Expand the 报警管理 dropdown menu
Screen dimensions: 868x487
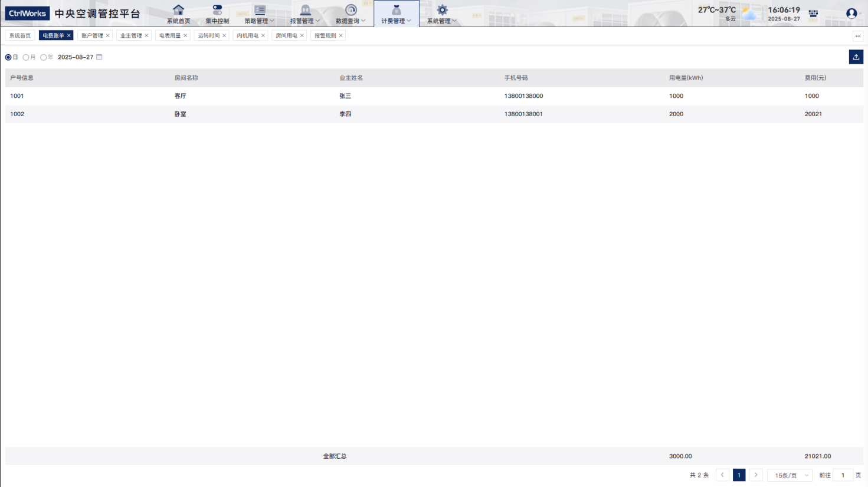[305, 14]
